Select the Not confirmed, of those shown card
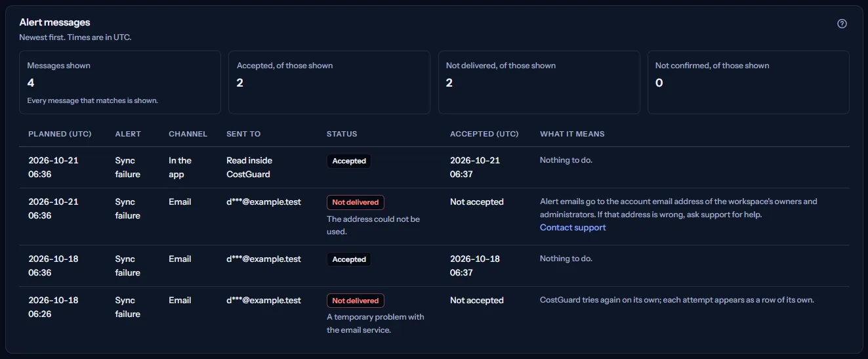Screen dimensions: 868x359 coord(749,83)
